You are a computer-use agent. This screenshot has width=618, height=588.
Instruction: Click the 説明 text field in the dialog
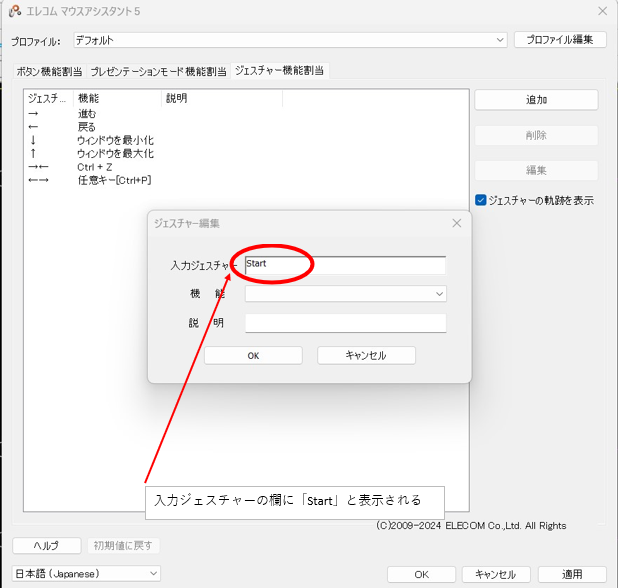pyautogui.click(x=345, y=323)
